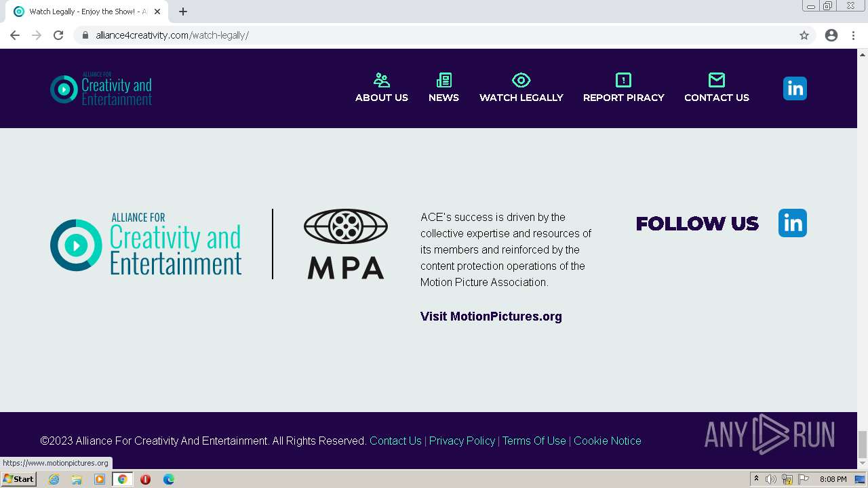Open File Explorer from the taskbar
The width and height of the screenshot is (868, 488).
[77, 479]
